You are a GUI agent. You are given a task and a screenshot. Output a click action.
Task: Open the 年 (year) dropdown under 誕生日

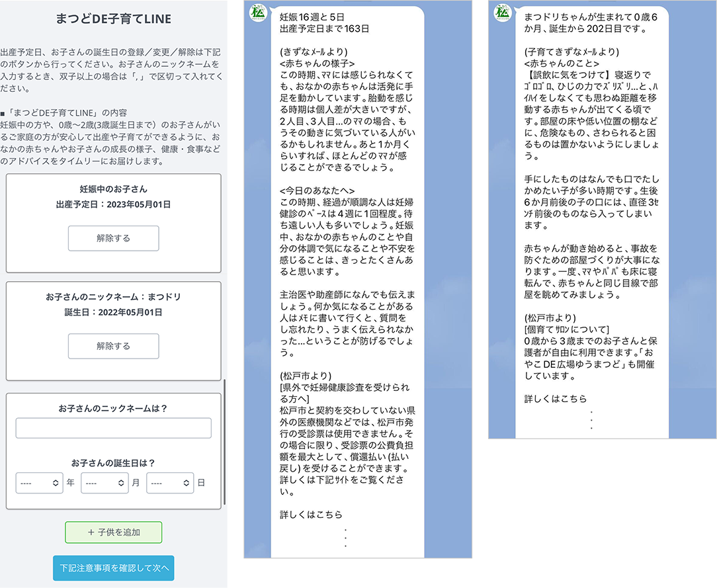point(39,483)
